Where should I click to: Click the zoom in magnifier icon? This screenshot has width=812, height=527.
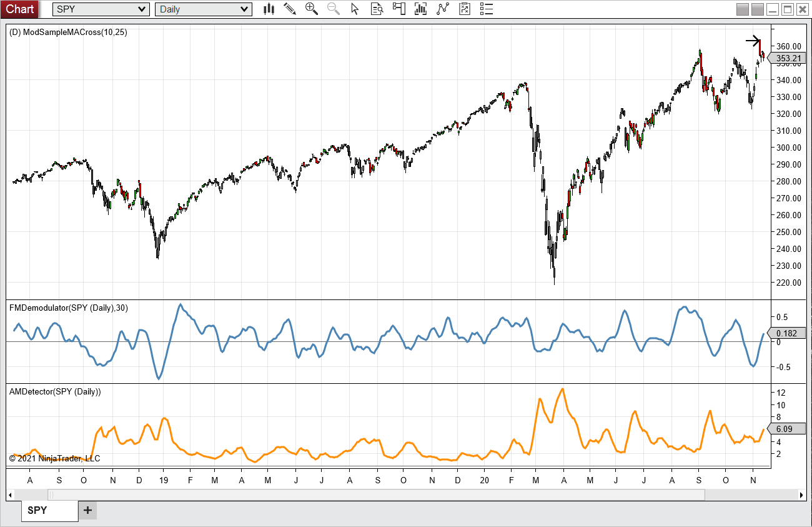pyautogui.click(x=311, y=9)
